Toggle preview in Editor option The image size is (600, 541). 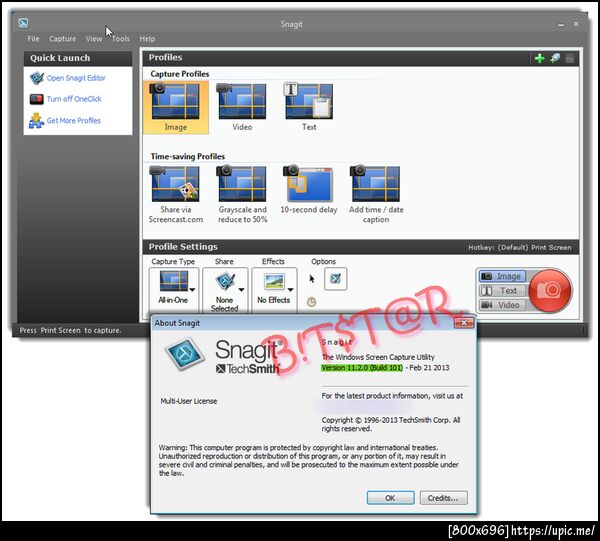click(x=335, y=279)
